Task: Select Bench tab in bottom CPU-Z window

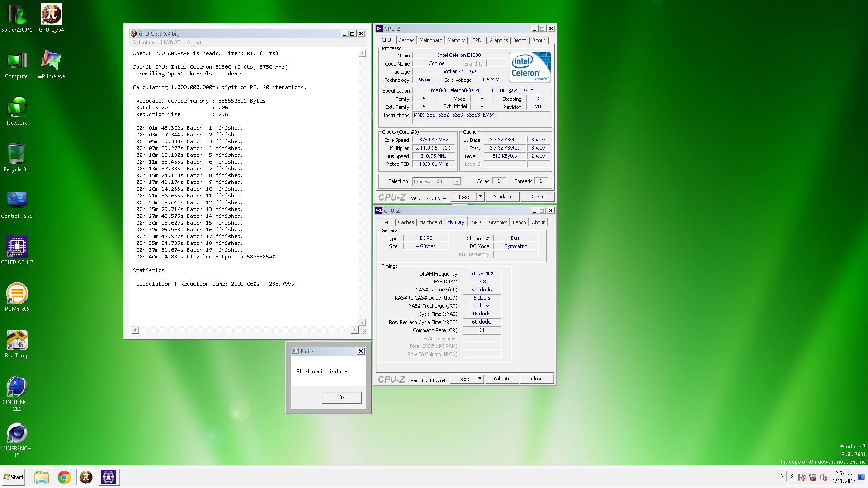Action: coord(519,222)
